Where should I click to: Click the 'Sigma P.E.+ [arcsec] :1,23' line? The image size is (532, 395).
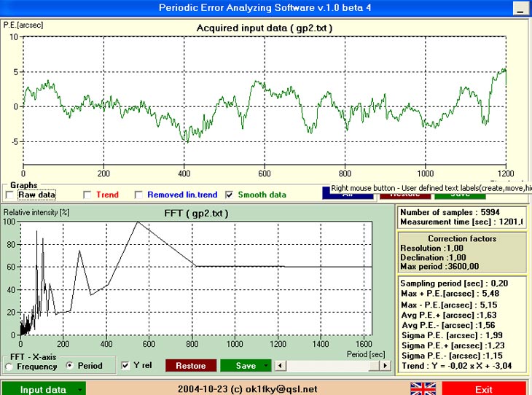(453, 345)
